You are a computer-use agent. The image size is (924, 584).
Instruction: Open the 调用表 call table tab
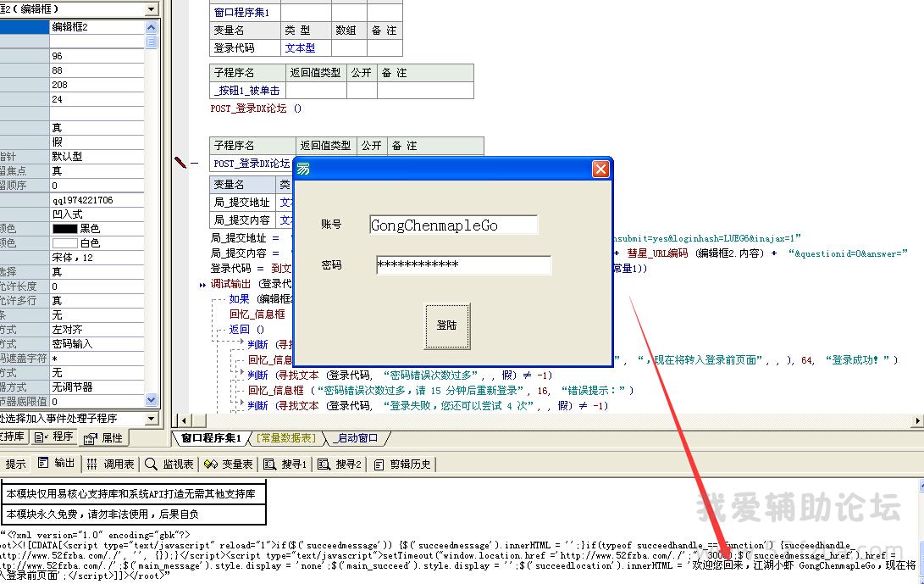point(111,464)
